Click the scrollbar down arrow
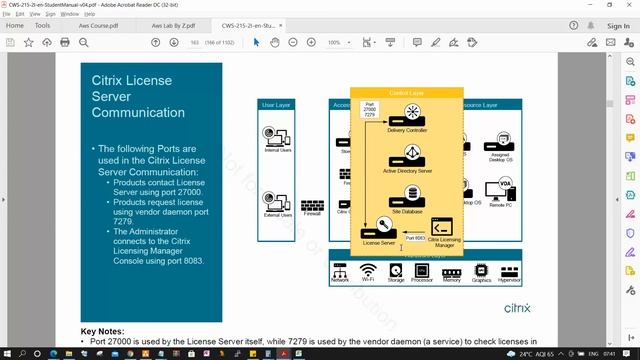This screenshot has height=360, width=640. pyautogui.click(x=610, y=344)
